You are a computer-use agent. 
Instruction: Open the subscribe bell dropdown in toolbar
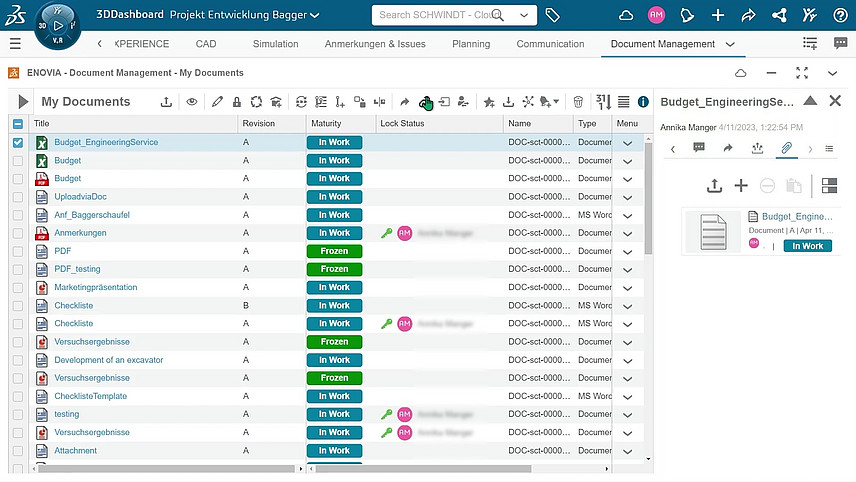coord(549,102)
